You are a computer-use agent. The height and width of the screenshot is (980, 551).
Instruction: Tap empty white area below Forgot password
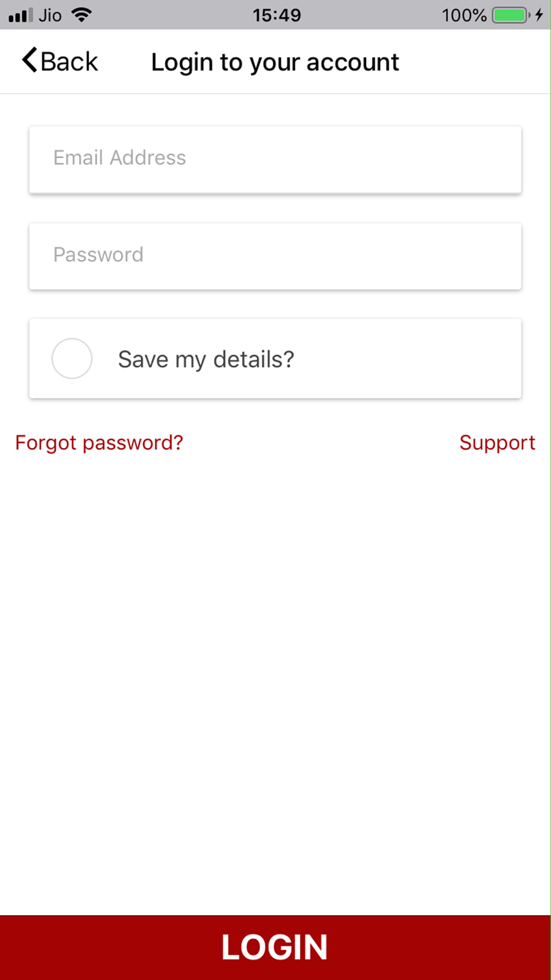pyautogui.click(x=275, y=661)
